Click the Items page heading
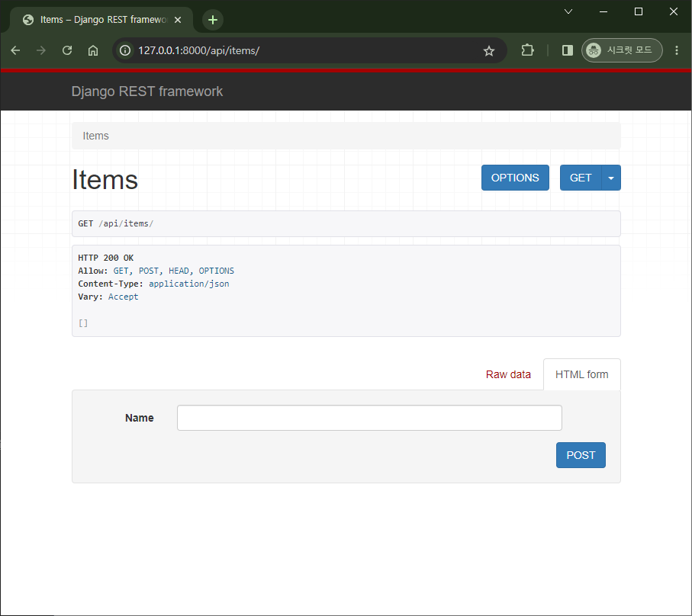The image size is (692, 616). 105,179
